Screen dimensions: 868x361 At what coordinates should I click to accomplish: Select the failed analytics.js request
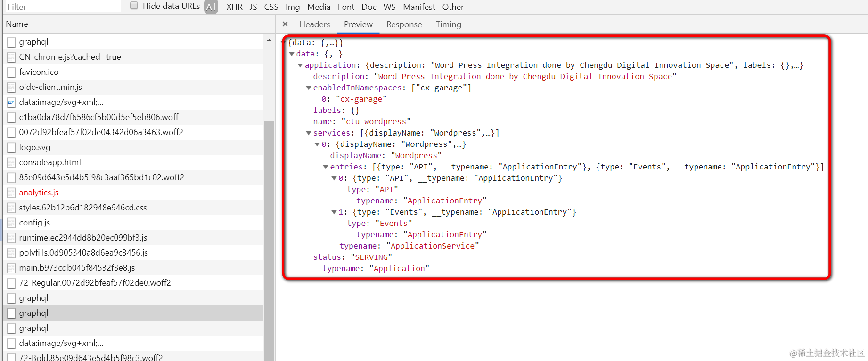tap(133, 193)
